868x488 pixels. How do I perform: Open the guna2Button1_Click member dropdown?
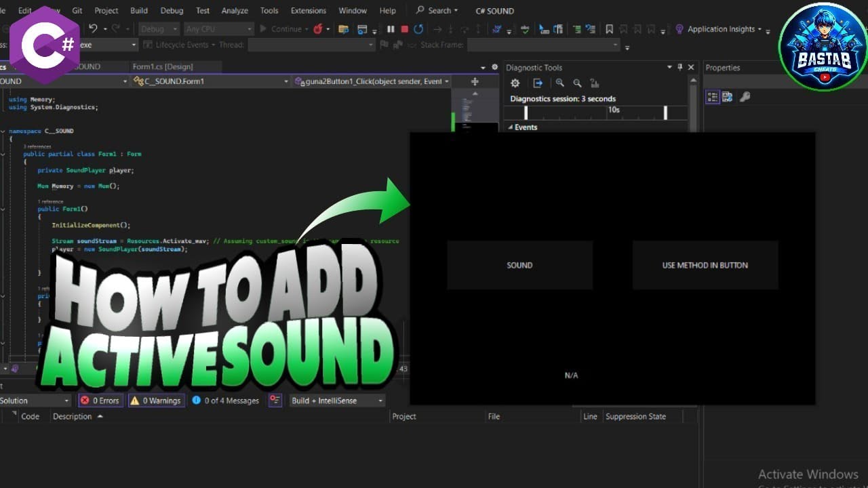point(372,81)
